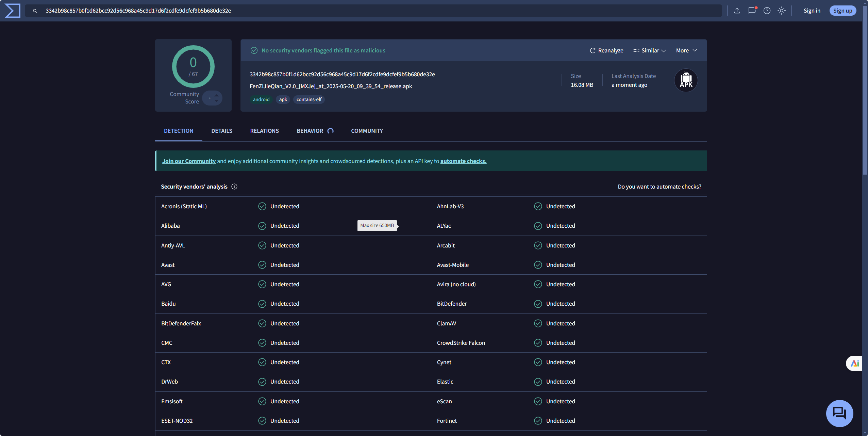Click the Antiy-AVL vendor name
The height and width of the screenshot is (436, 868).
click(173, 245)
